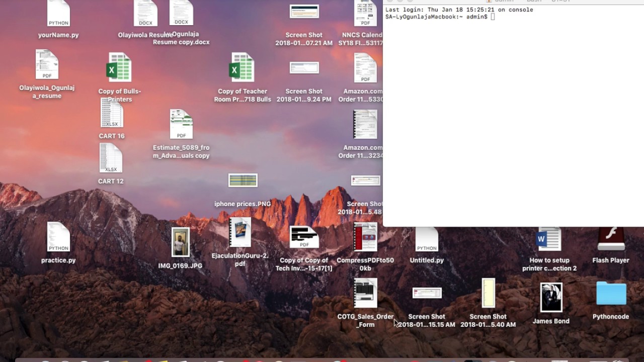Click the LyOgunlaja Resume copy.docx file icon
This screenshot has width=644, height=362.
click(181, 13)
